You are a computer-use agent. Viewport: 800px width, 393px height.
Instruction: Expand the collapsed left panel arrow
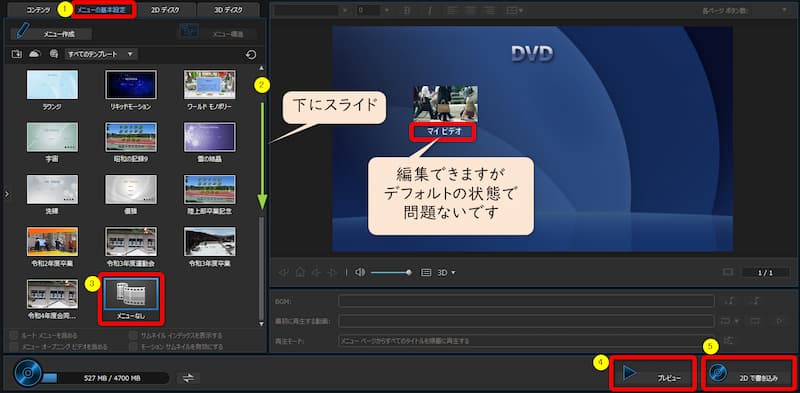pyautogui.click(x=6, y=194)
